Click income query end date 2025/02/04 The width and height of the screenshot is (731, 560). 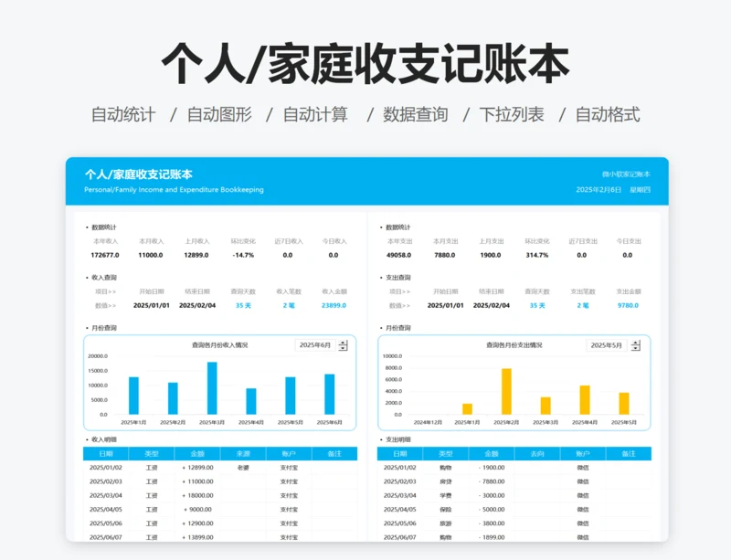[x=197, y=305]
